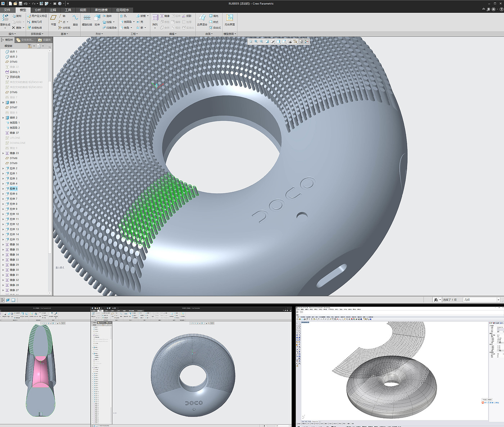Screen dimensions: 504x427
Task: Expand the 拉伸 5 tree node
Action: 3,189
